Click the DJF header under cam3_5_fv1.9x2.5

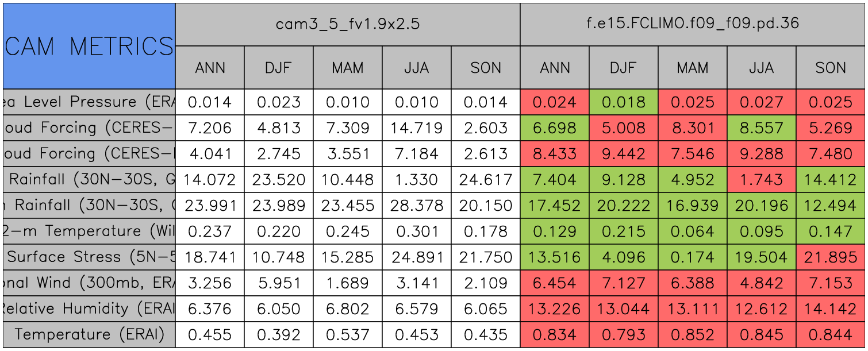tap(279, 68)
